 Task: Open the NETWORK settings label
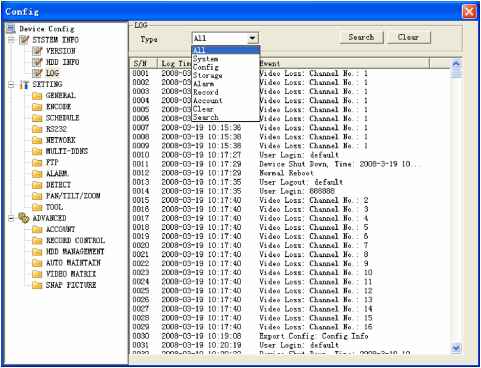61,140
